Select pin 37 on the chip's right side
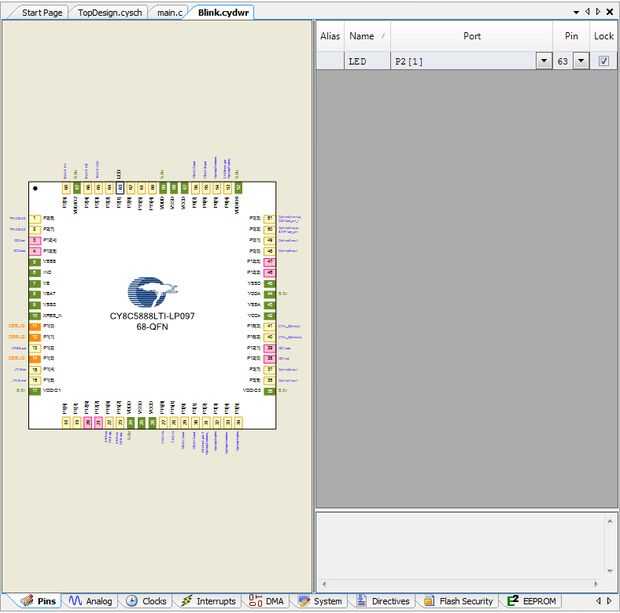 click(x=269, y=370)
